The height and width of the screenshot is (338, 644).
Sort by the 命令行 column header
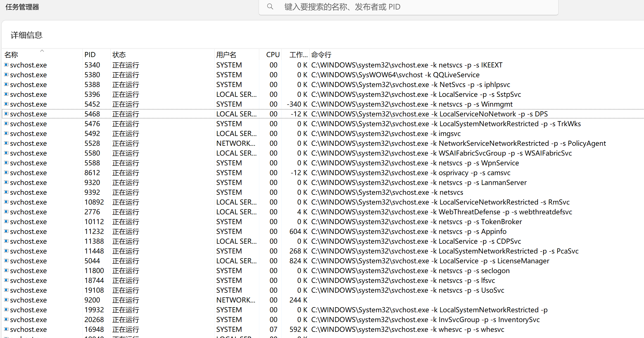[321, 55]
